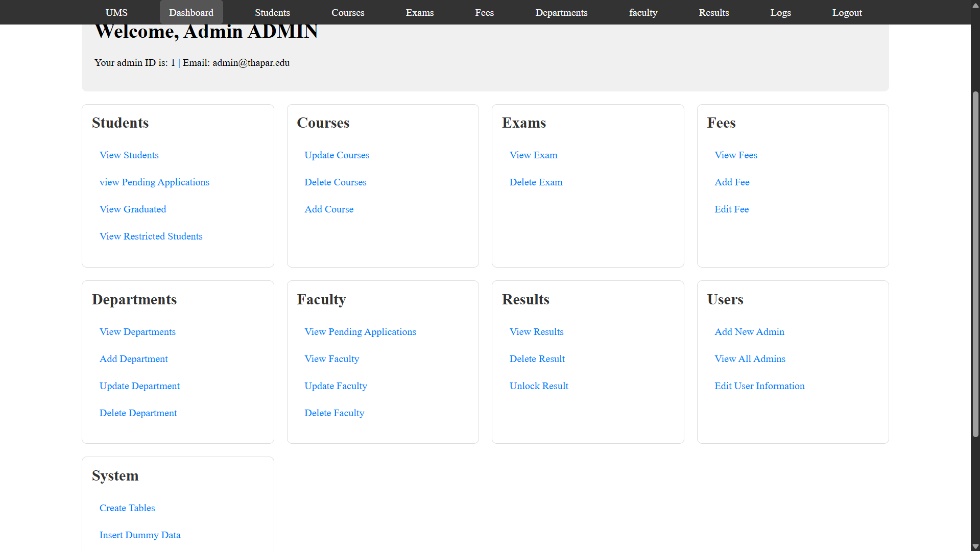Click the Delete Faculty link

tap(334, 413)
